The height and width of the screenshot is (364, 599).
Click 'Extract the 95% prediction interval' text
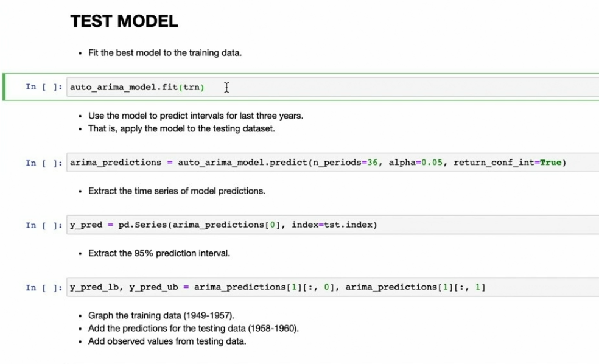[x=159, y=253]
